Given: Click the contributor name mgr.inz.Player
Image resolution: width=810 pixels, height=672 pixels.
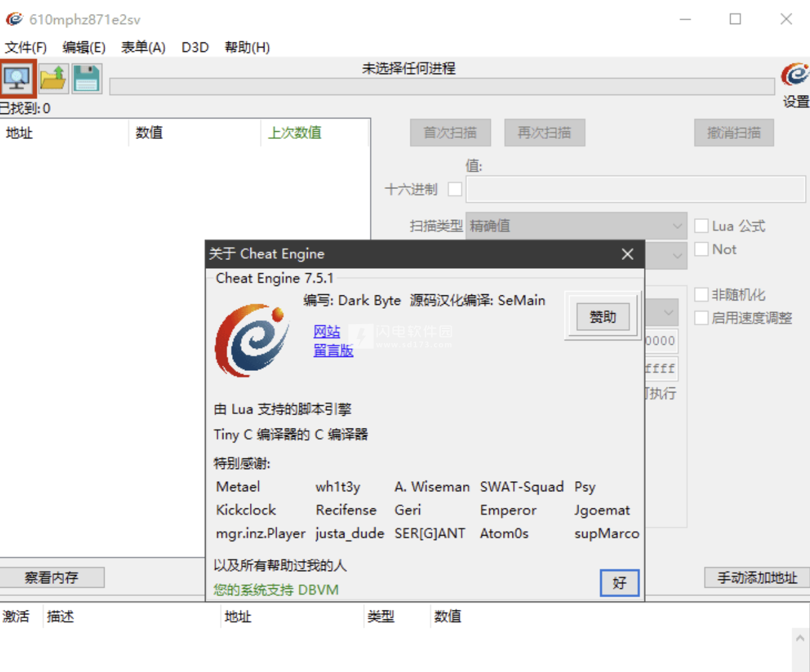Looking at the screenshot, I should tap(261, 534).
